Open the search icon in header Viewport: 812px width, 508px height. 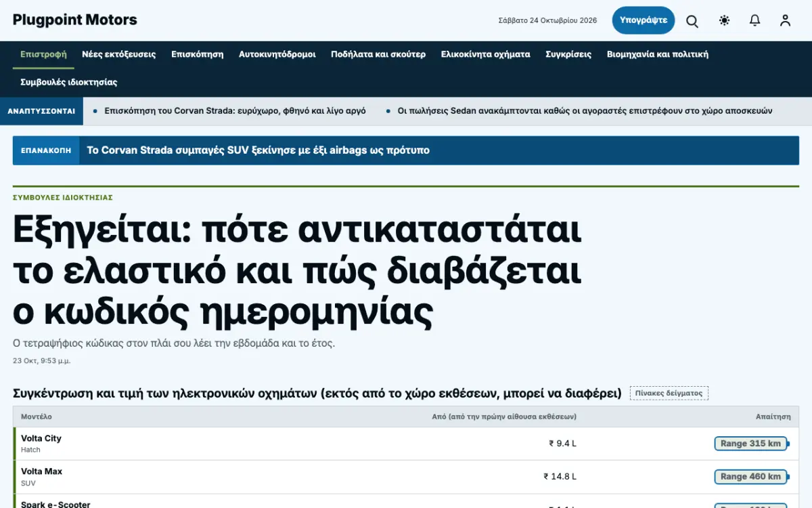coord(692,20)
